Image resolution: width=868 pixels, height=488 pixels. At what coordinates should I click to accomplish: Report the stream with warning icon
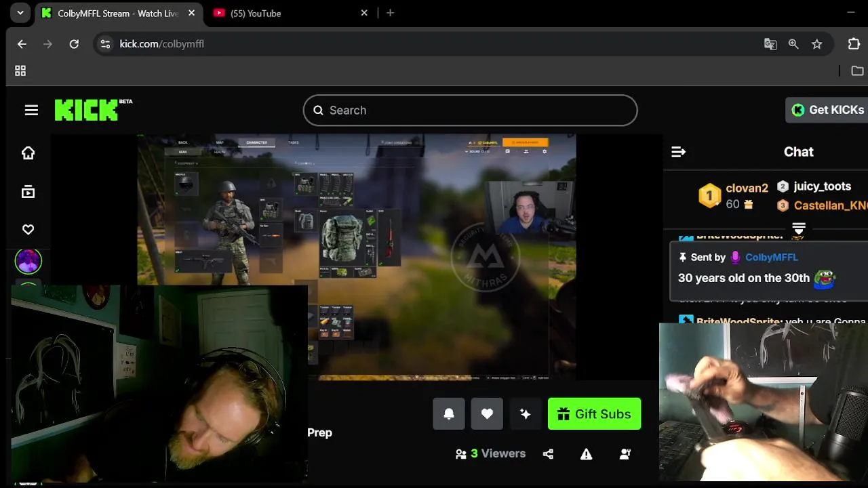tap(587, 454)
